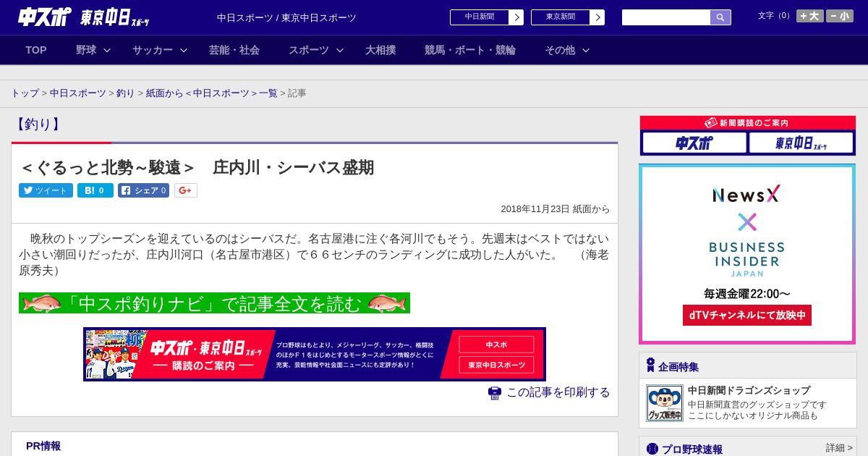The height and width of the screenshot is (456, 868).
Task: Open the グッズ販売中 Dragons shop thumbnail
Action: [x=665, y=403]
